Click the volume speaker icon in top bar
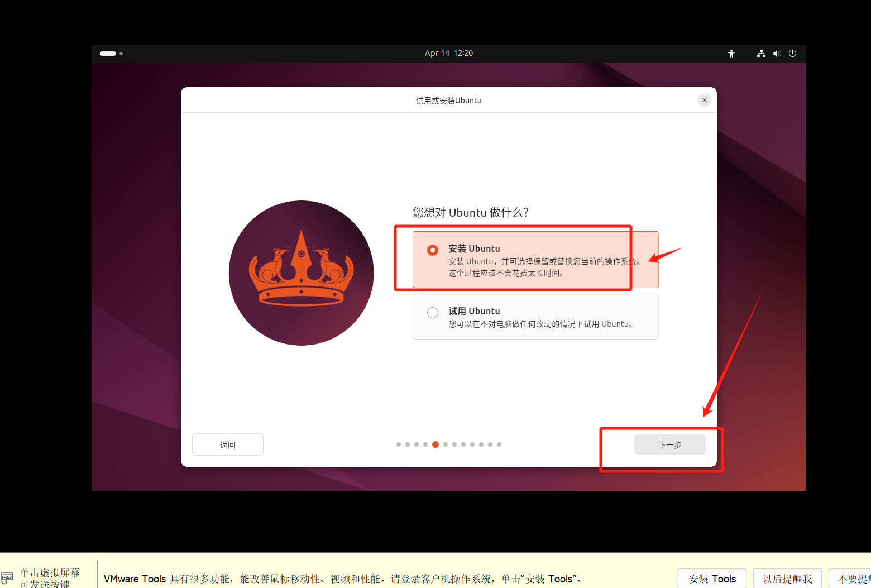 [777, 54]
